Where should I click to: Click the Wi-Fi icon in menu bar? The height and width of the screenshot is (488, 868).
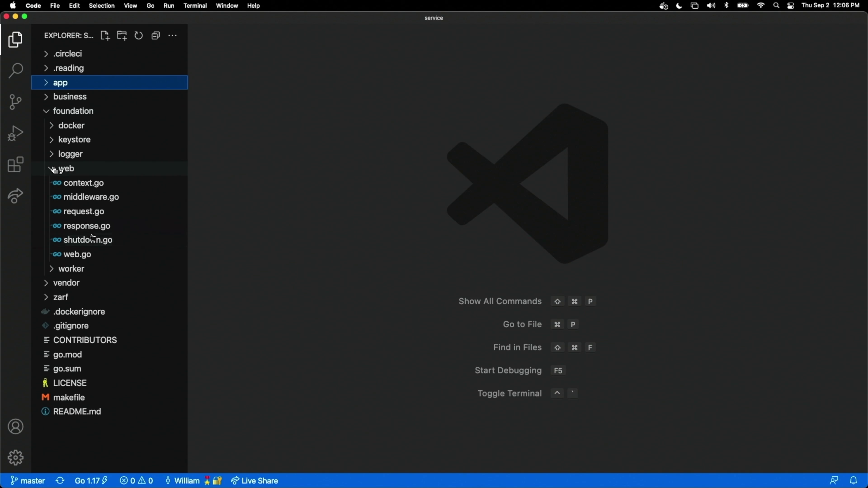coord(761,6)
